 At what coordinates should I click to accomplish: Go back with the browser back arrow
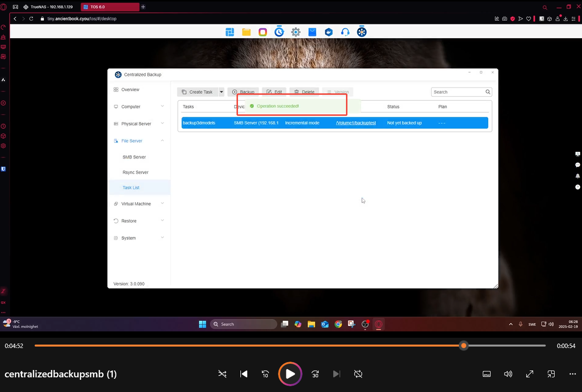tap(15, 19)
